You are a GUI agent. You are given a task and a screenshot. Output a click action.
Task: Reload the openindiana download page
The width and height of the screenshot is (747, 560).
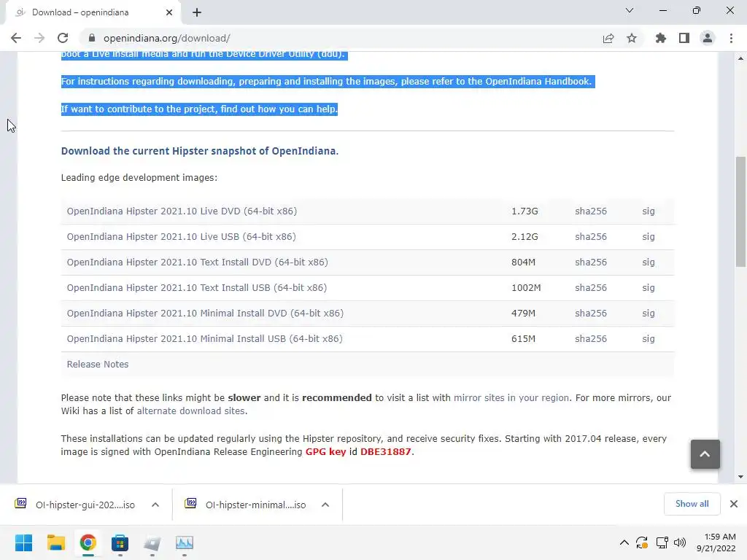(63, 38)
